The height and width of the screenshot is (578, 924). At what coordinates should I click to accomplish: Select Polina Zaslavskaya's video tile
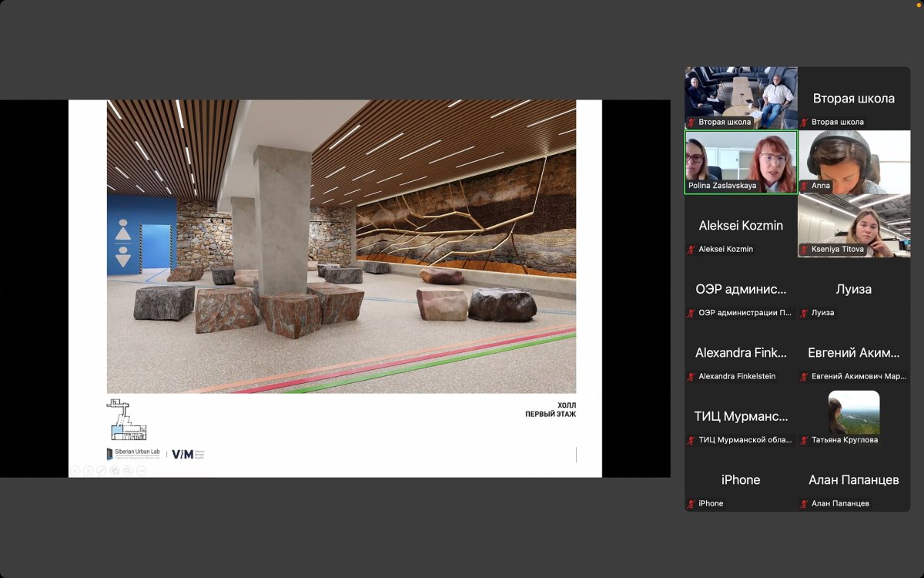click(x=741, y=162)
